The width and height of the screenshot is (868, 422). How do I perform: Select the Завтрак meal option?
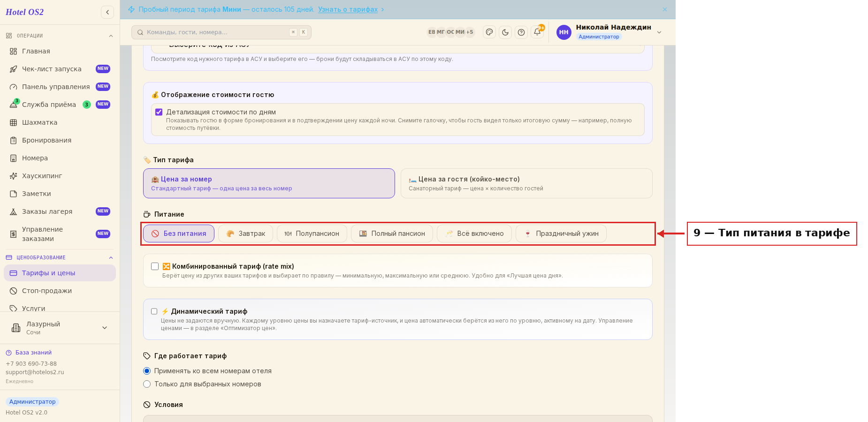point(245,234)
